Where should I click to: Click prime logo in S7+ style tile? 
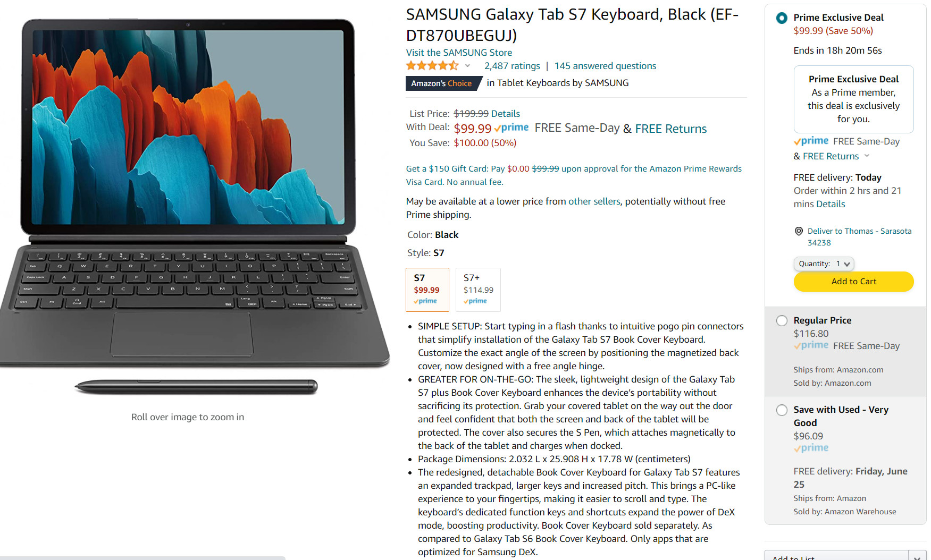pyautogui.click(x=475, y=301)
